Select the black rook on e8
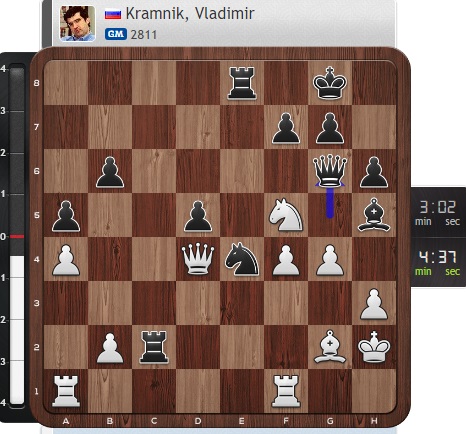 point(242,83)
